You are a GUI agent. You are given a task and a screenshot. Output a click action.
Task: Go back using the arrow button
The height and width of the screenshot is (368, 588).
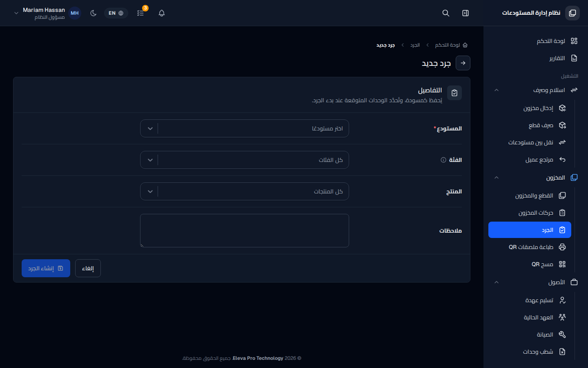coord(463,63)
